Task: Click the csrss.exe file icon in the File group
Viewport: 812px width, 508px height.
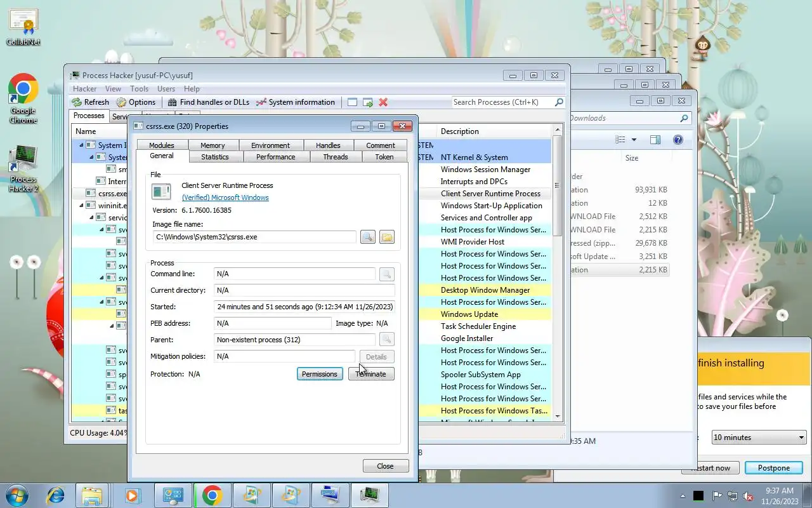Action: pyautogui.click(x=162, y=191)
